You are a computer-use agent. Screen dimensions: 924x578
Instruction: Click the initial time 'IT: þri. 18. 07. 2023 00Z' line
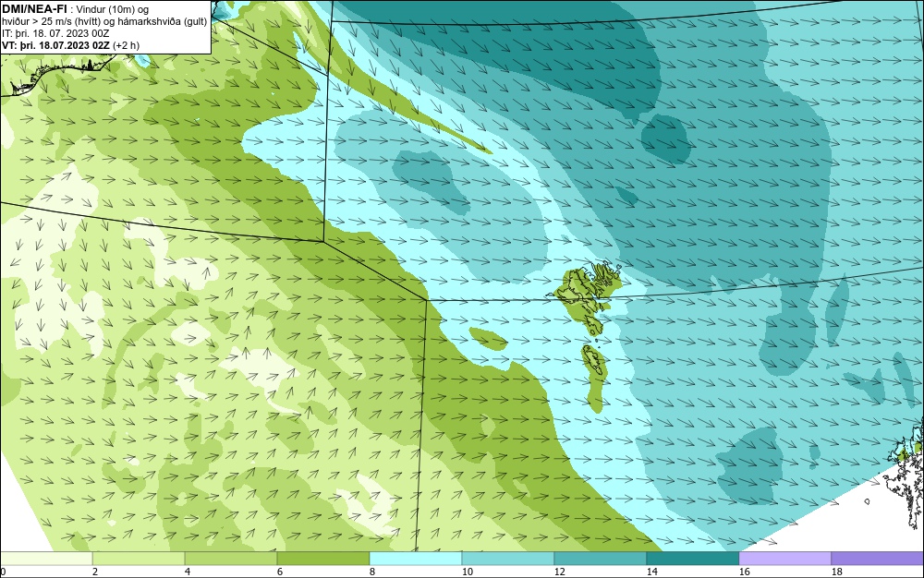pyautogui.click(x=55, y=33)
